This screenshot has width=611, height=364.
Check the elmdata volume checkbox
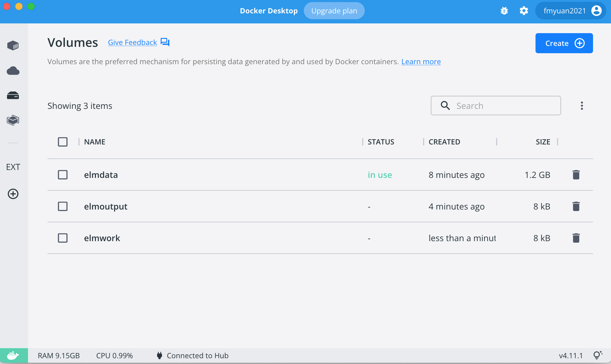pos(63,175)
